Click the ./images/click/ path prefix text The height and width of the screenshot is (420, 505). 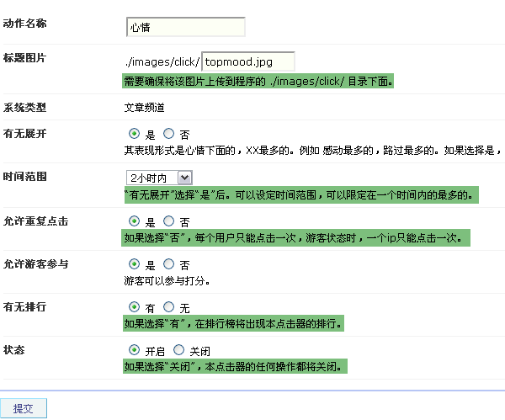(162, 62)
